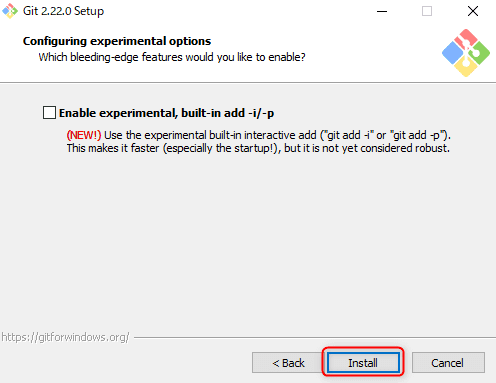Image resolution: width=496 pixels, height=383 pixels.
Task: Close the Git 2.22.0 Setup window
Action: point(473,11)
